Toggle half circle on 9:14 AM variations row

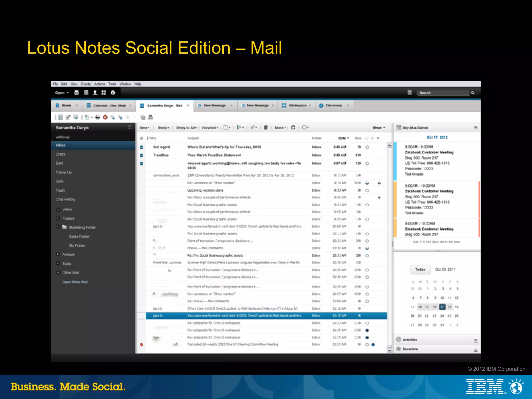(x=367, y=183)
